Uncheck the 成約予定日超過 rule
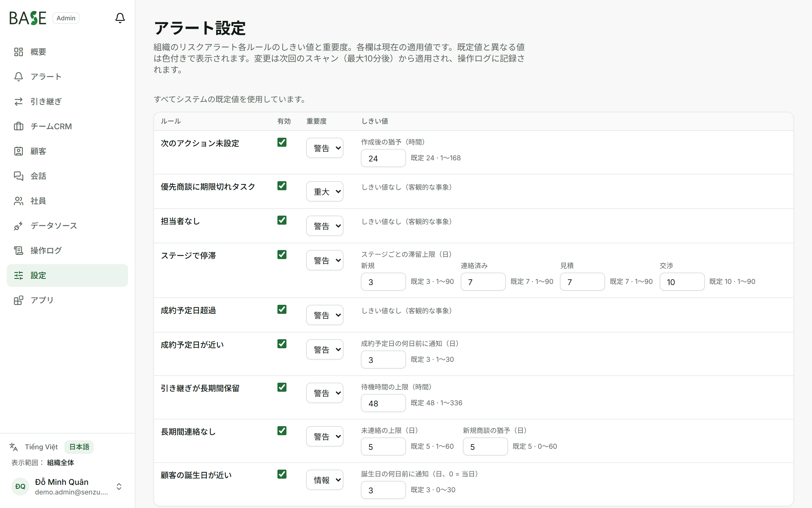812x508 pixels. click(x=282, y=309)
